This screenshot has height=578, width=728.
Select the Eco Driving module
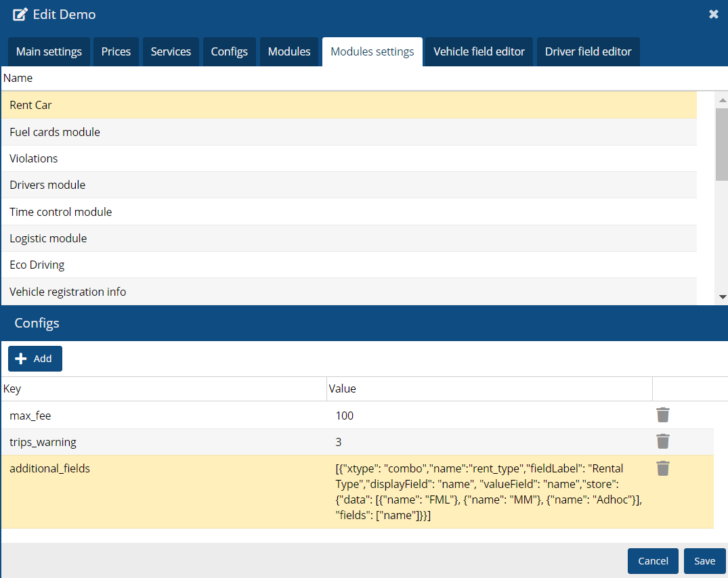[37, 265]
